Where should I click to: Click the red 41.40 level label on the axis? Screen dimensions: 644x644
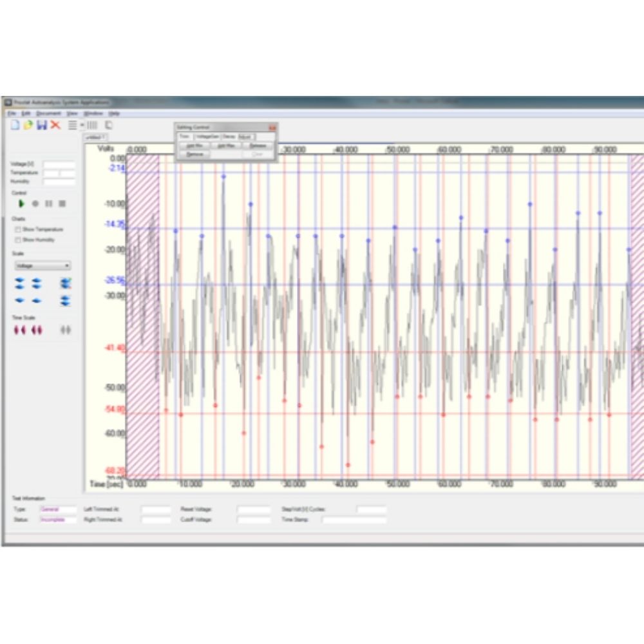(x=115, y=348)
